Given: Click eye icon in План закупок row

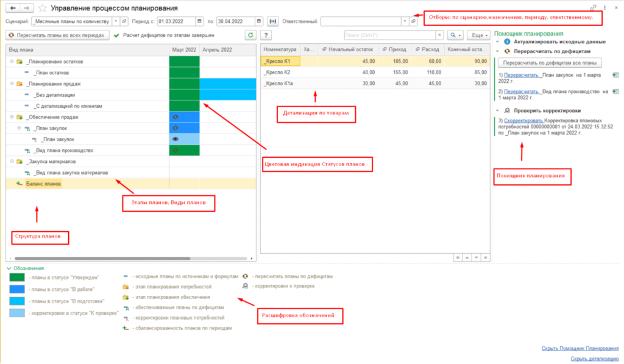Looking at the screenshot, I should [175, 139].
